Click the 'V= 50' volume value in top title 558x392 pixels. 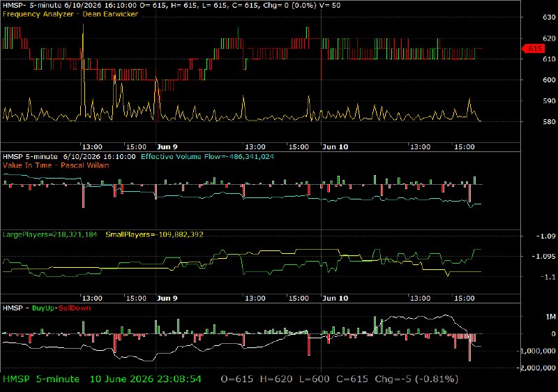coord(330,6)
